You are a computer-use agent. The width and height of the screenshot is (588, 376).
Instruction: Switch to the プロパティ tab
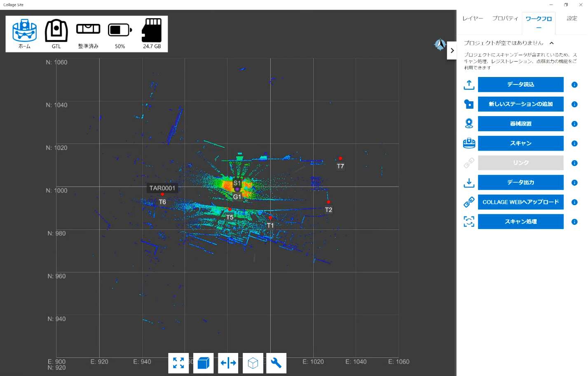505,19
